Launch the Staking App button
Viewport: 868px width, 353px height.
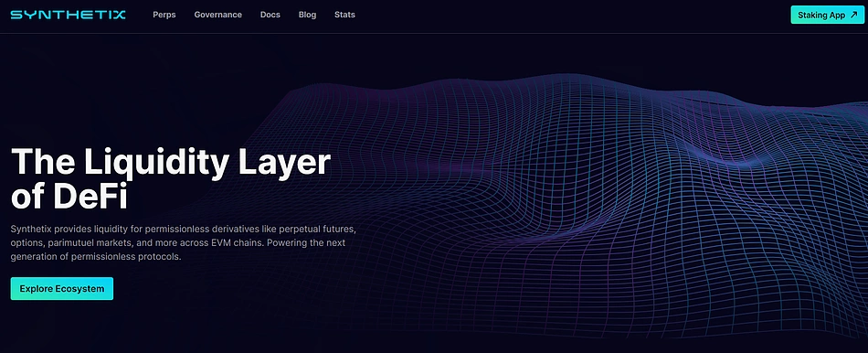tap(827, 15)
